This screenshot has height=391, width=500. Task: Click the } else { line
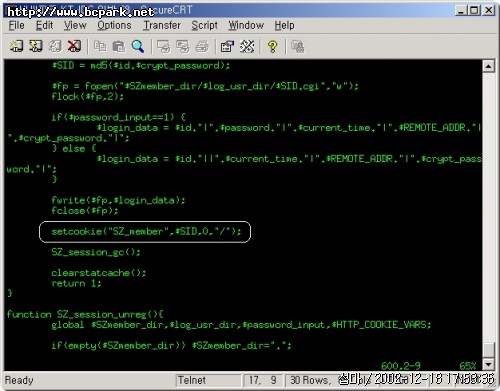[74, 148]
